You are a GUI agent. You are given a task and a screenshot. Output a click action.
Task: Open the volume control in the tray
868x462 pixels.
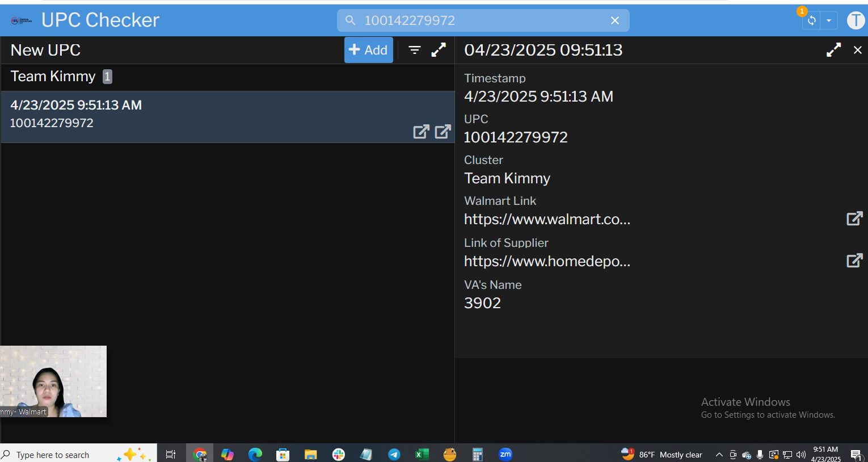(x=801, y=455)
